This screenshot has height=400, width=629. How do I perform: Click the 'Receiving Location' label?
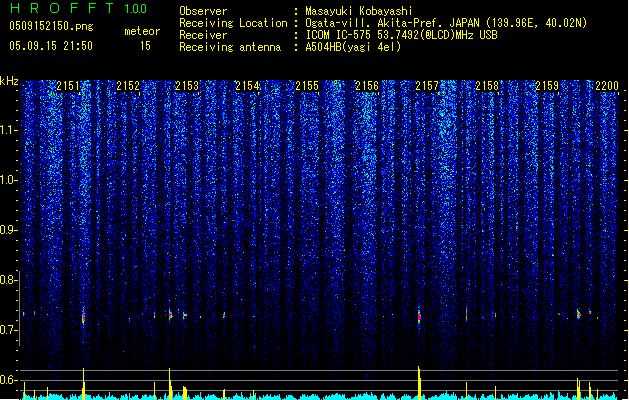[x=233, y=23]
